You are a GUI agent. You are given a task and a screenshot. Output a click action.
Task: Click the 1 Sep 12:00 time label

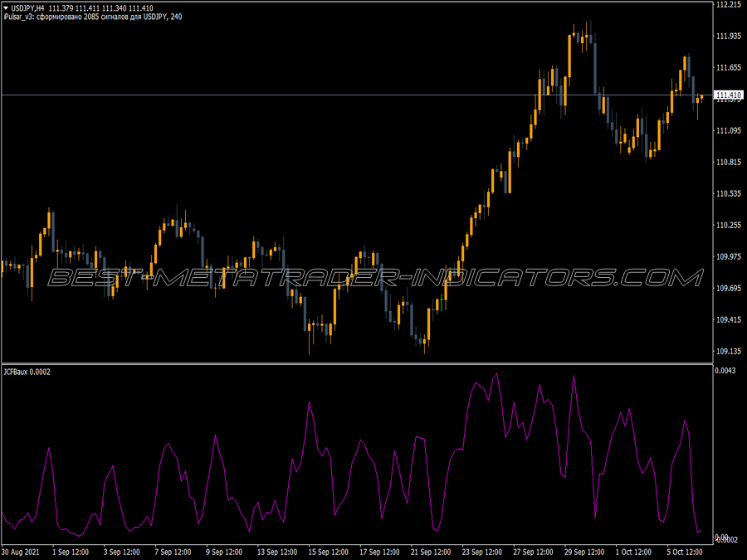point(71,553)
